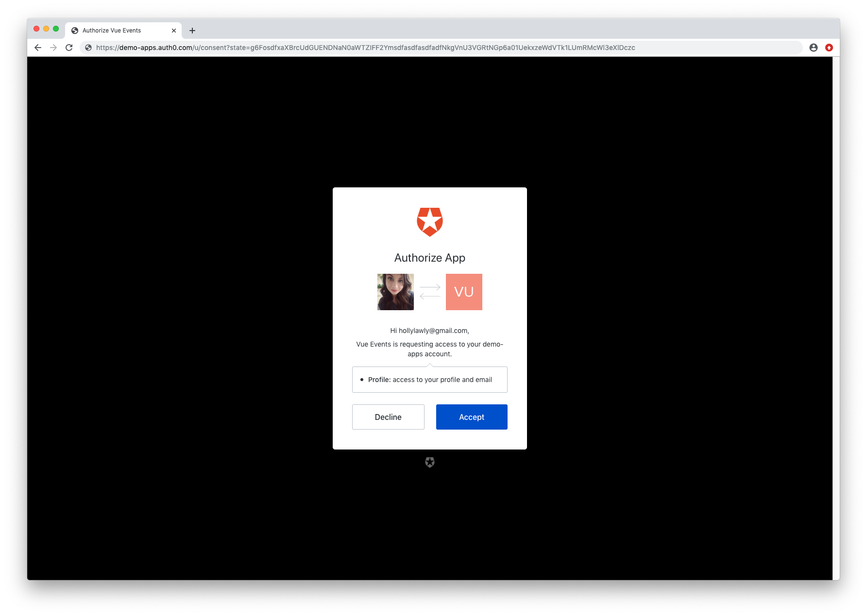This screenshot has width=867, height=616.
Task: Click the red Auth0 shield logo
Action: coord(430,222)
